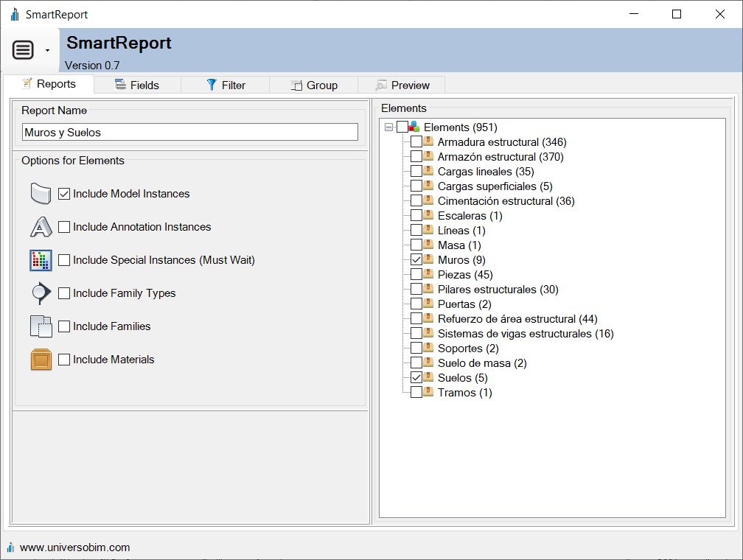Click the Family Types pointer icon
743x560 pixels.
tap(41, 293)
